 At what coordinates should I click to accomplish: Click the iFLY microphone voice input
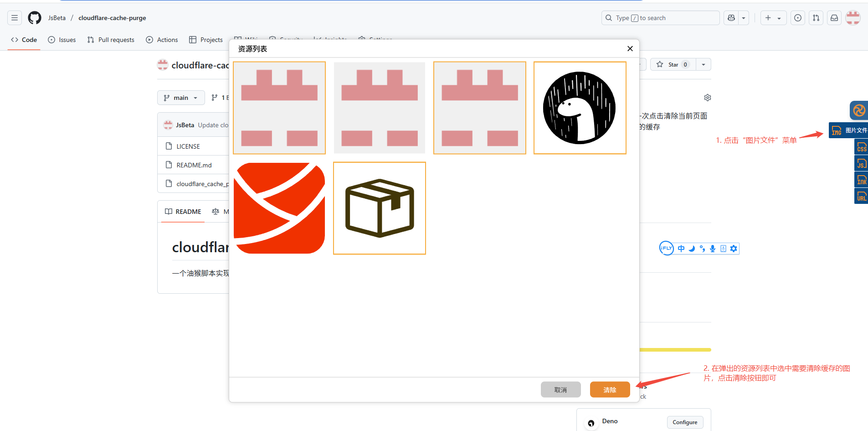pos(713,249)
